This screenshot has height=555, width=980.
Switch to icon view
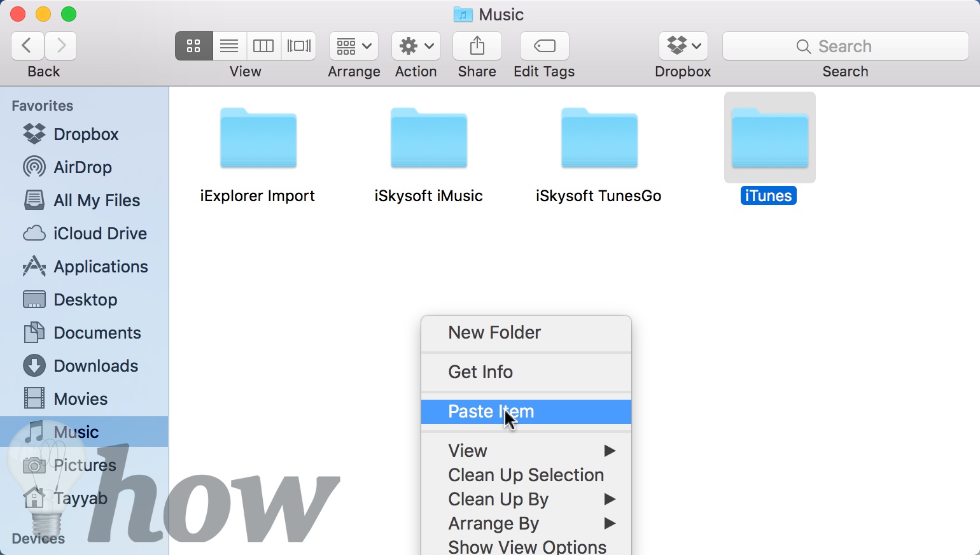pyautogui.click(x=193, y=46)
